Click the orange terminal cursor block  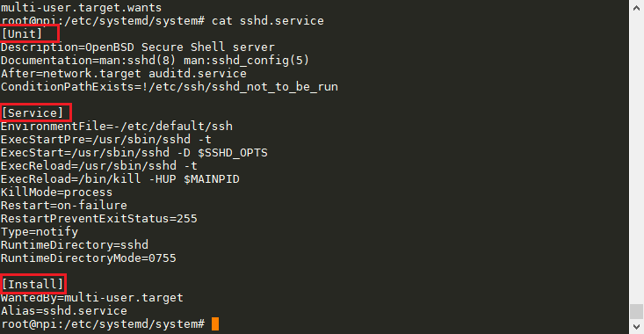click(215, 323)
